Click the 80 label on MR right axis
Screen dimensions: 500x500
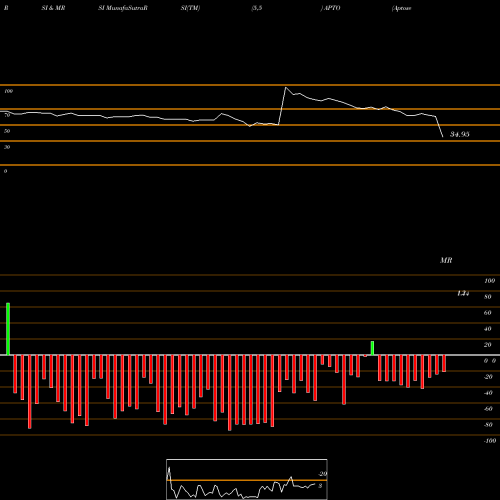[x=488, y=297]
